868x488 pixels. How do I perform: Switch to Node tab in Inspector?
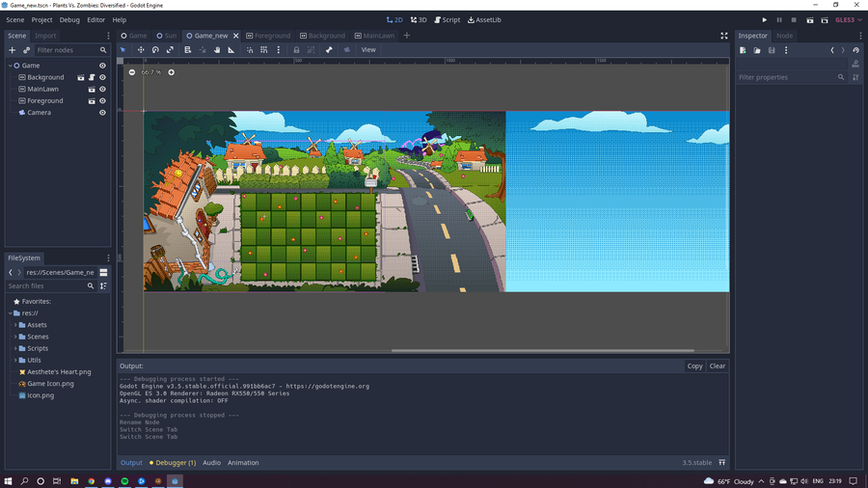click(784, 36)
